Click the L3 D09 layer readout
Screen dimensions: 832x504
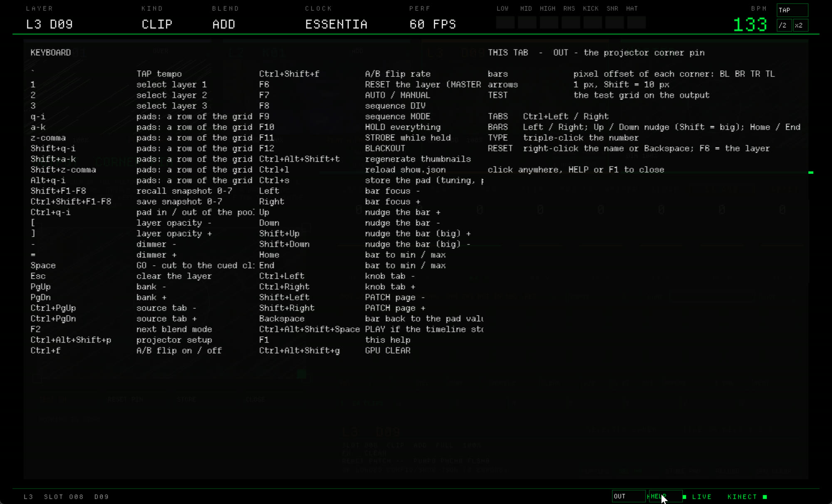point(50,25)
